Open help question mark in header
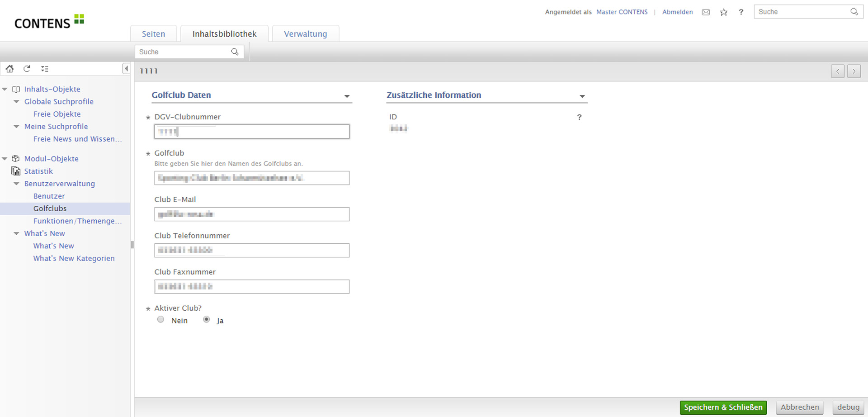The width and height of the screenshot is (868, 417). click(x=741, y=12)
